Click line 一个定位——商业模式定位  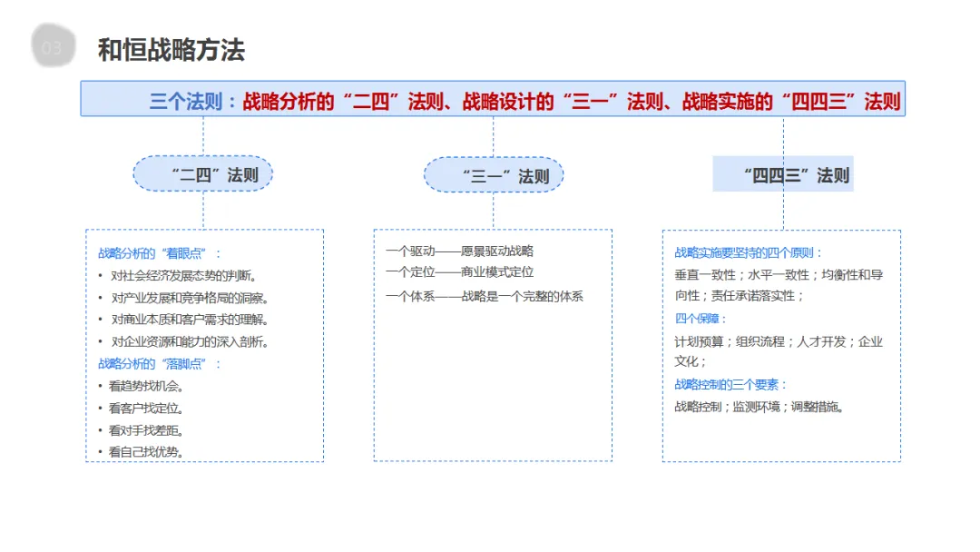click(459, 272)
